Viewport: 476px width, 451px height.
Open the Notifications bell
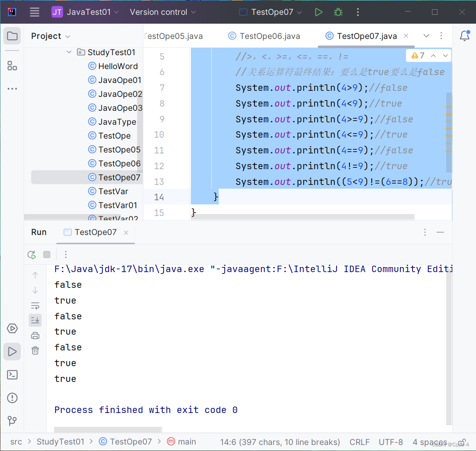pyautogui.click(x=464, y=36)
